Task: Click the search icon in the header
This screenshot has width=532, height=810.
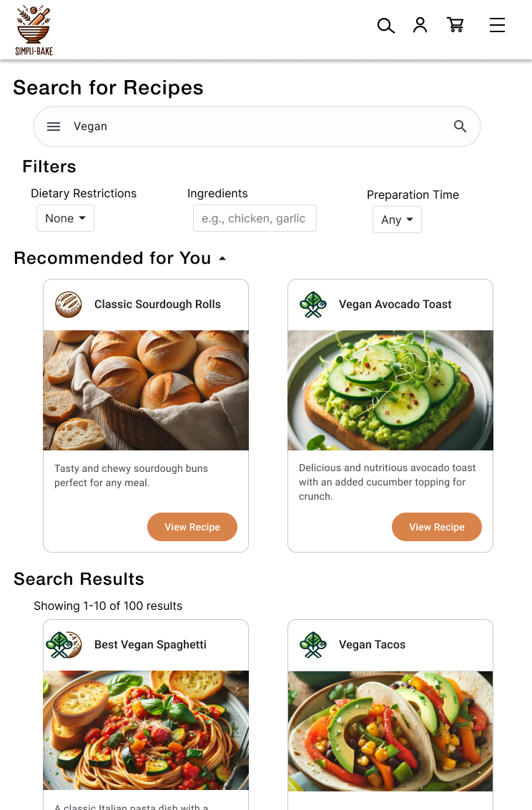Action: coord(386,25)
